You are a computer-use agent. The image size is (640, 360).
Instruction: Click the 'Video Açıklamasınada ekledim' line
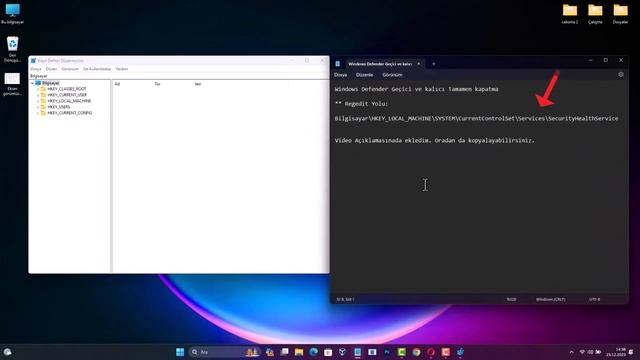tap(434, 140)
